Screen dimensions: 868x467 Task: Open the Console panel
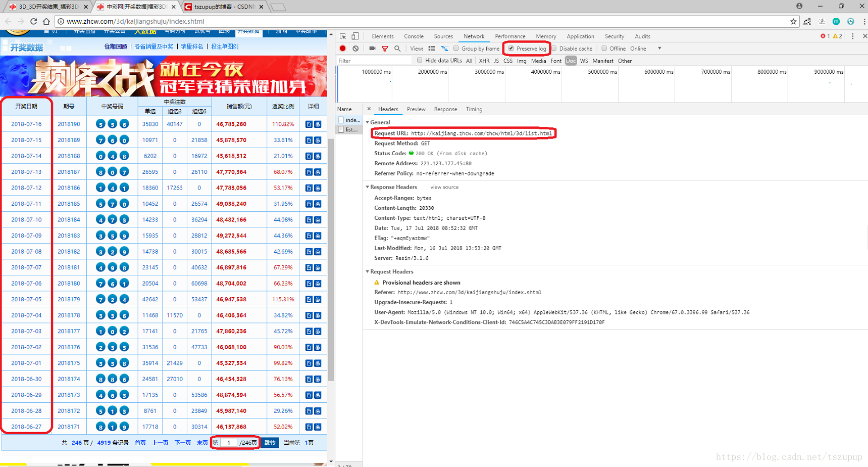(x=414, y=36)
